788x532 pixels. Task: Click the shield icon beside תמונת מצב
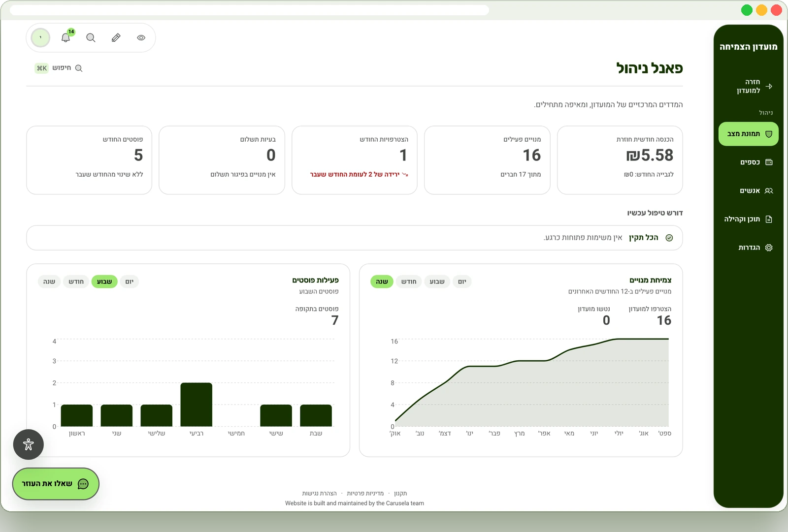point(769,134)
